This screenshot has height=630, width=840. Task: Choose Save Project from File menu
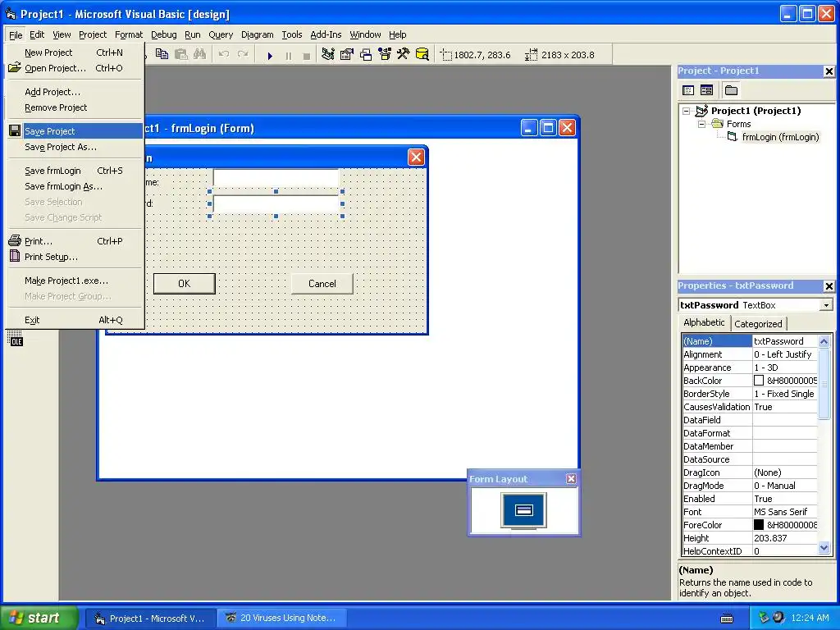tap(75, 131)
